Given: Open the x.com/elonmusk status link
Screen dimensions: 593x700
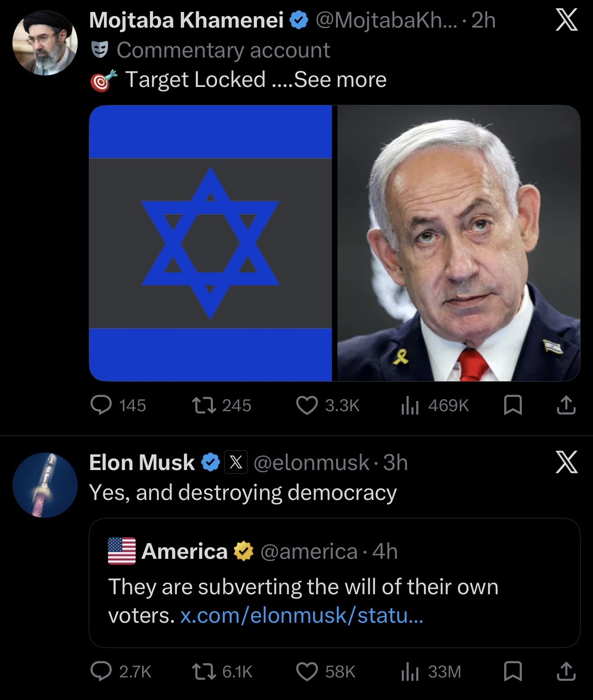Looking at the screenshot, I should [x=301, y=615].
